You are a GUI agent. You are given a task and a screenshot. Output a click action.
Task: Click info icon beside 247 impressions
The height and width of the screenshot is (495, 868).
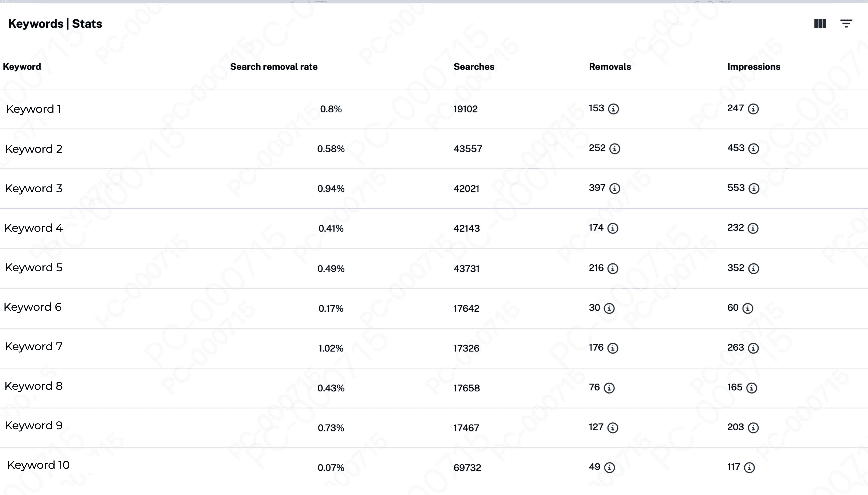[x=753, y=109]
